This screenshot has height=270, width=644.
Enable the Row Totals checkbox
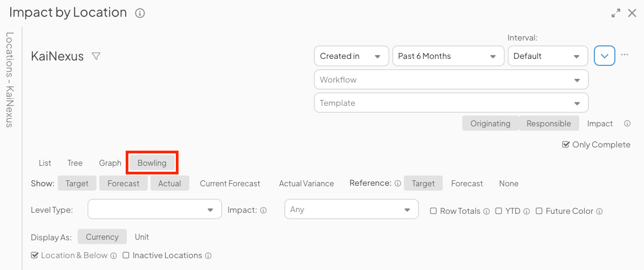coord(433,211)
